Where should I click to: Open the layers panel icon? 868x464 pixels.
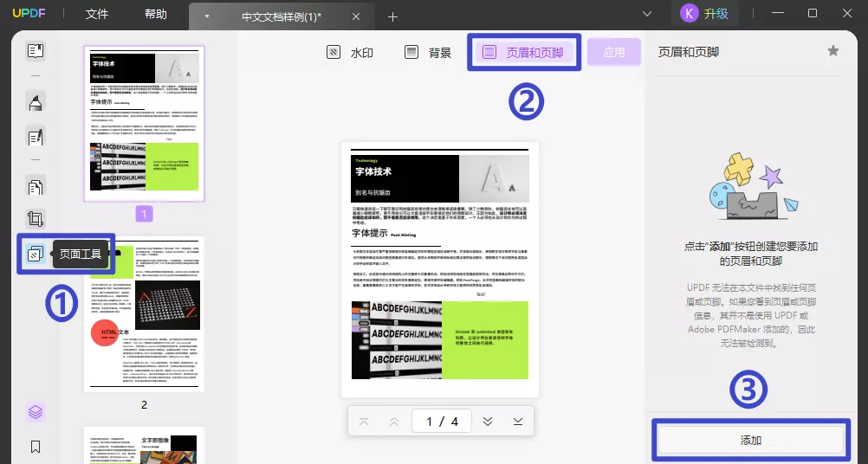[36, 412]
